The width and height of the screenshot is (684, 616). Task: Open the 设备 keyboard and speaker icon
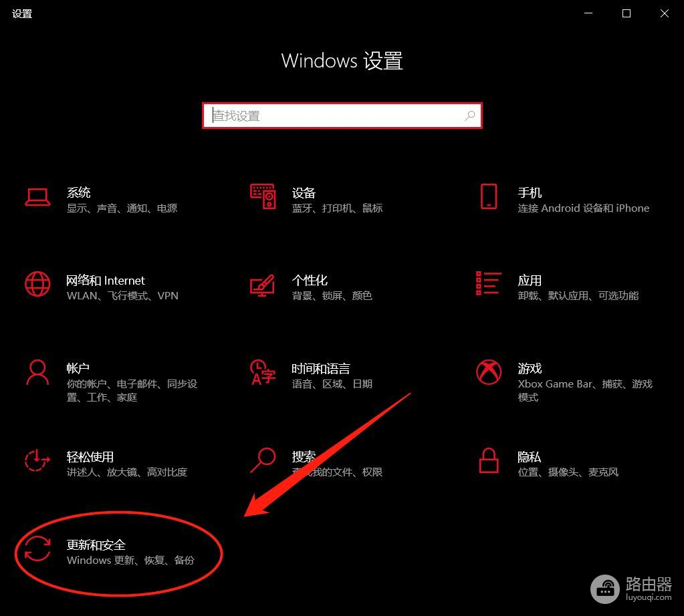(x=263, y=196)
